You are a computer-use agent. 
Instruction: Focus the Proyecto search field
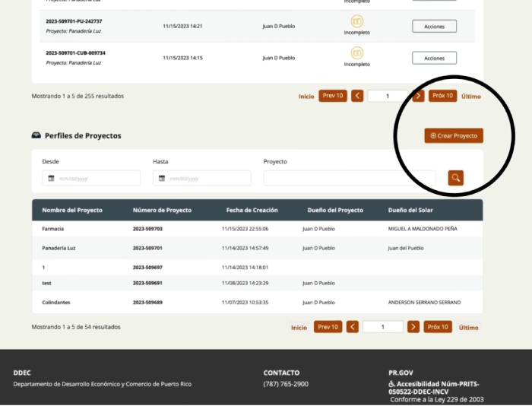(x=350, y=178)
